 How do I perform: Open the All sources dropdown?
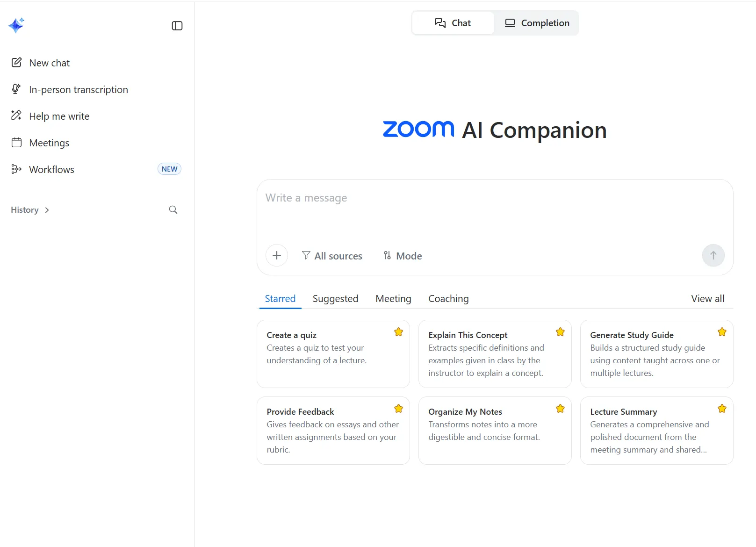coord(332,256)
